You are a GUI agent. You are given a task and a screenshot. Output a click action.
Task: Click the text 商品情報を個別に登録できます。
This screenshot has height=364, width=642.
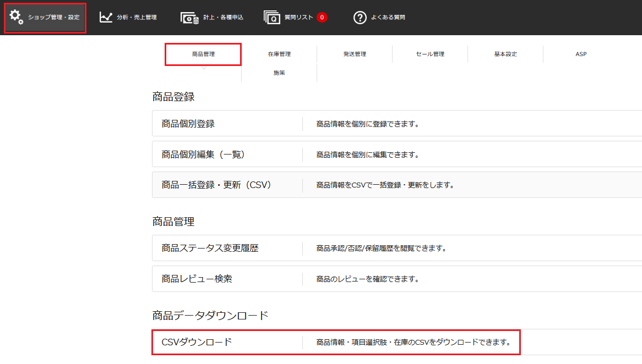pos(368,124)
